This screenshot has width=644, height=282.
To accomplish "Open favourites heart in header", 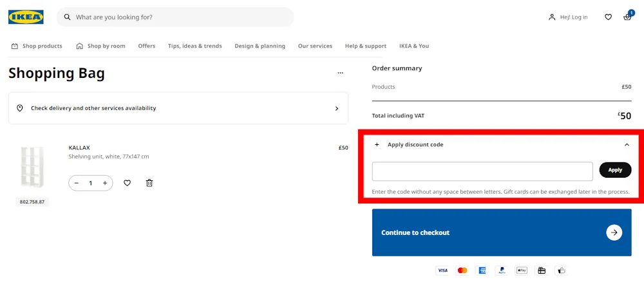I will click(x=609, y=17).
